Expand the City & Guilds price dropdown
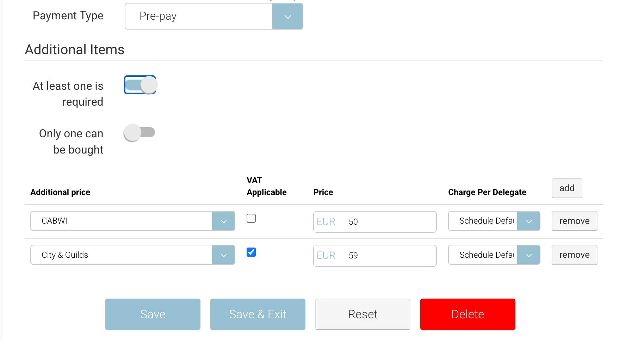 coord(122,255)
